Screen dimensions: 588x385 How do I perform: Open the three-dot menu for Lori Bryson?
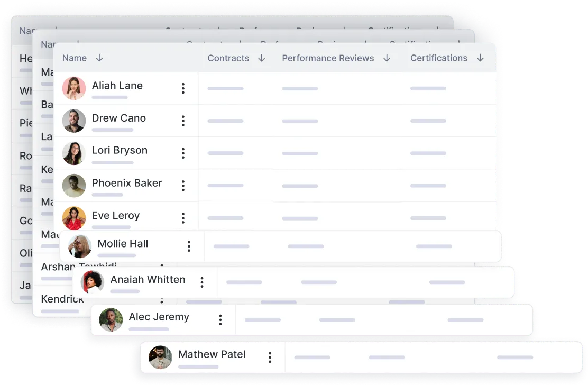point(183,153)
